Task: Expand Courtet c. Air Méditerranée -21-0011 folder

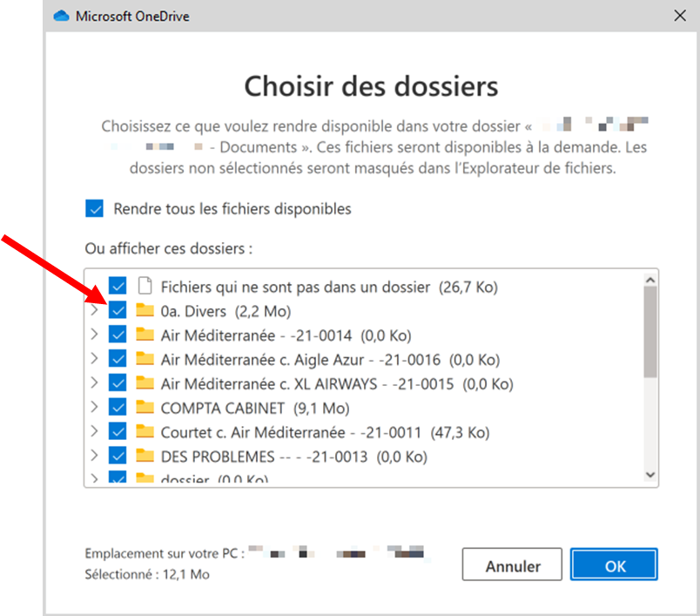Action: tap(94, 431)
